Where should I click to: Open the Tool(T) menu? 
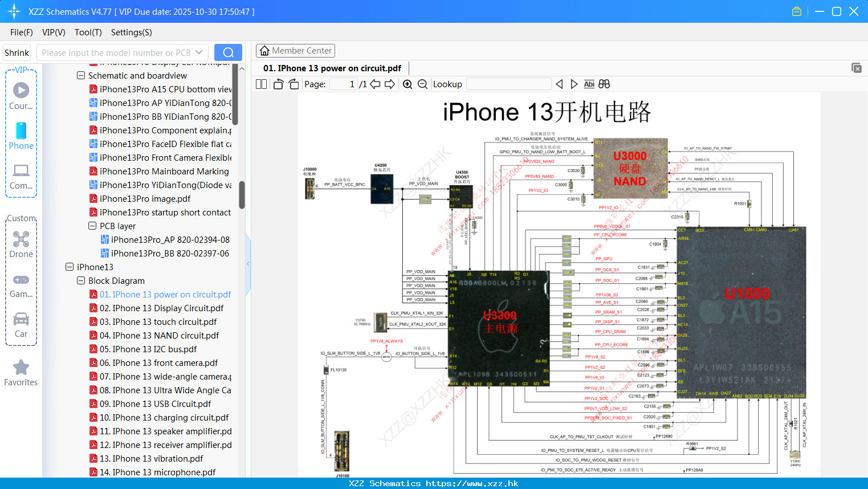click(88, 32)
